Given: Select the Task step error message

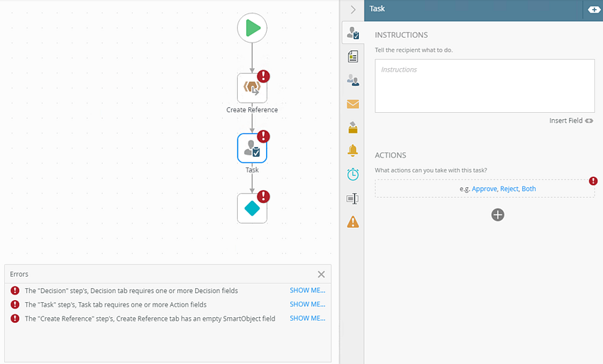Looking at the screenshot, I should point(116,304).
